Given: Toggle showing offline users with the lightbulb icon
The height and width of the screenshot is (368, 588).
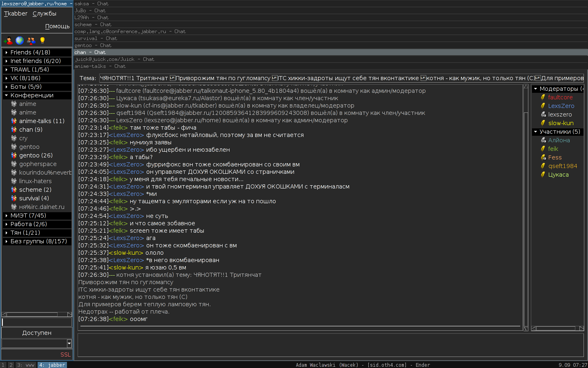Looking at the screenshot, I should coord(42,40).
